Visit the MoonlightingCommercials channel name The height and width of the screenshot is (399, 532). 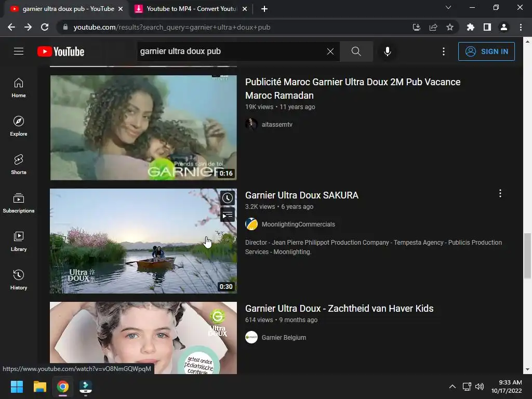pos(298,224)
